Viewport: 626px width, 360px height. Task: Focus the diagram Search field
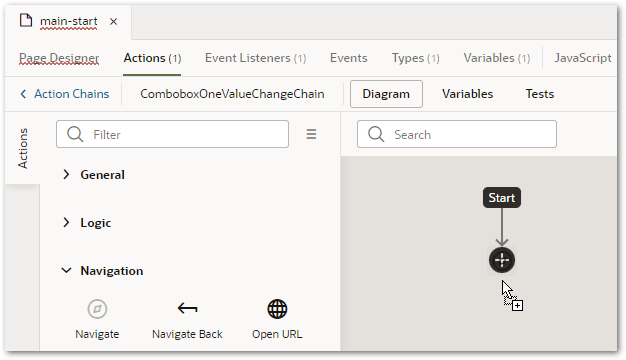click(457, 134)
